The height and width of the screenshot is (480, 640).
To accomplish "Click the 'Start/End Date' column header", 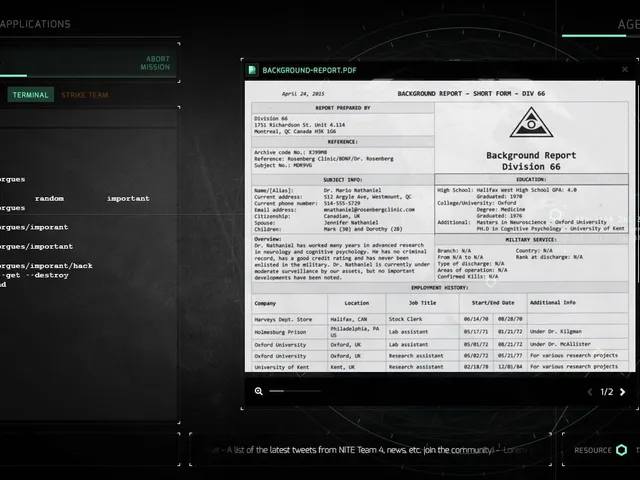I will pos(493,303).
